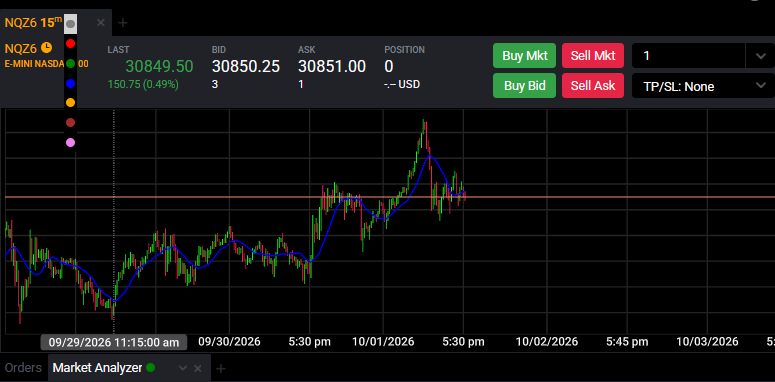This screenshot has width=775, height=382.
Task: Open the TP/SL: None dropdown
Action: pyautogui.click(x=703, y=86)
